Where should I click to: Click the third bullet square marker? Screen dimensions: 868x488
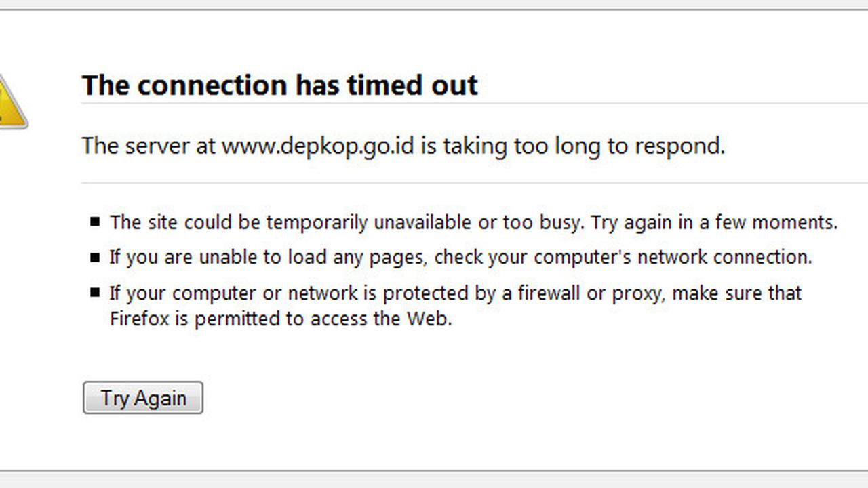tap(94, 293)
